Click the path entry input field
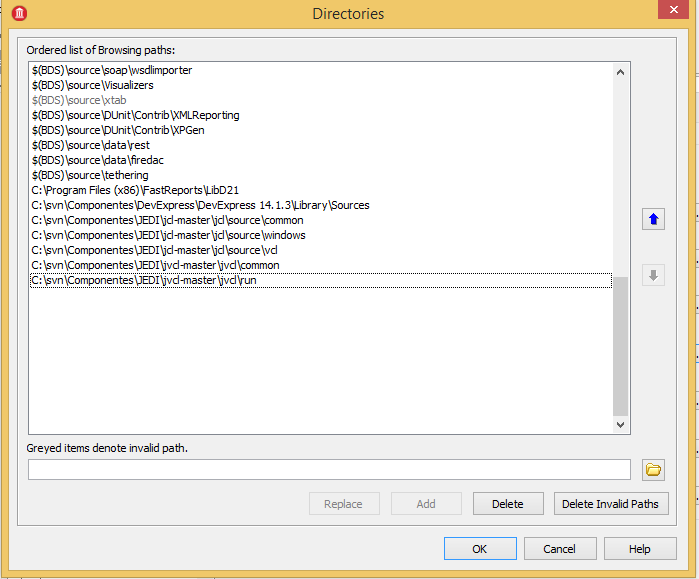 coord(329,470)
